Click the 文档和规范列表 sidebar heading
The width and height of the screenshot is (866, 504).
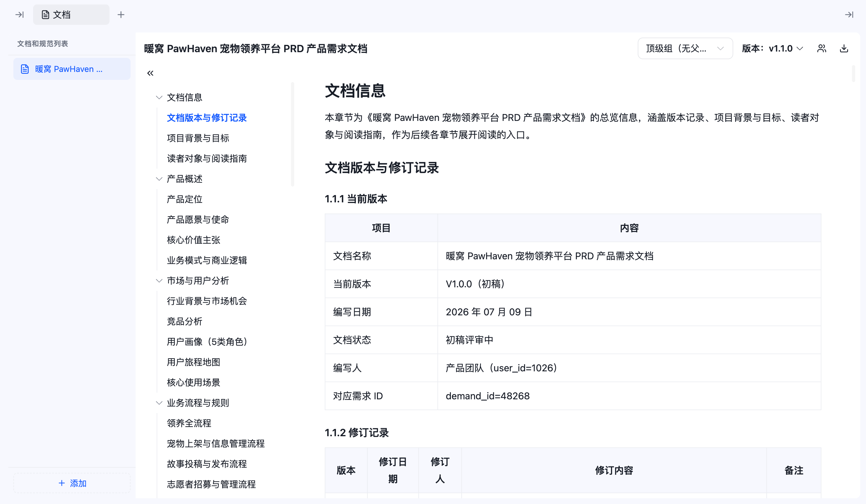(x=43, y=44)
